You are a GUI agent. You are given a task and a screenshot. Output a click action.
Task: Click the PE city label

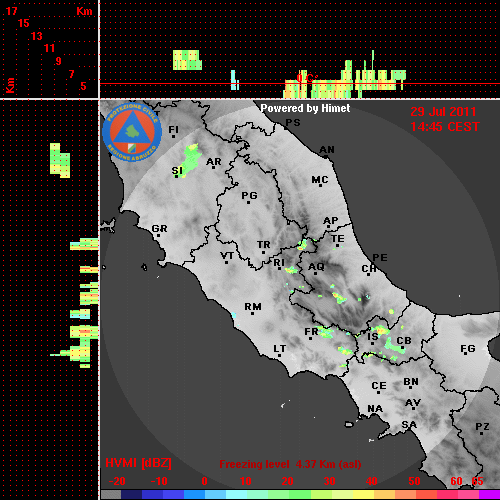point(380,257)
